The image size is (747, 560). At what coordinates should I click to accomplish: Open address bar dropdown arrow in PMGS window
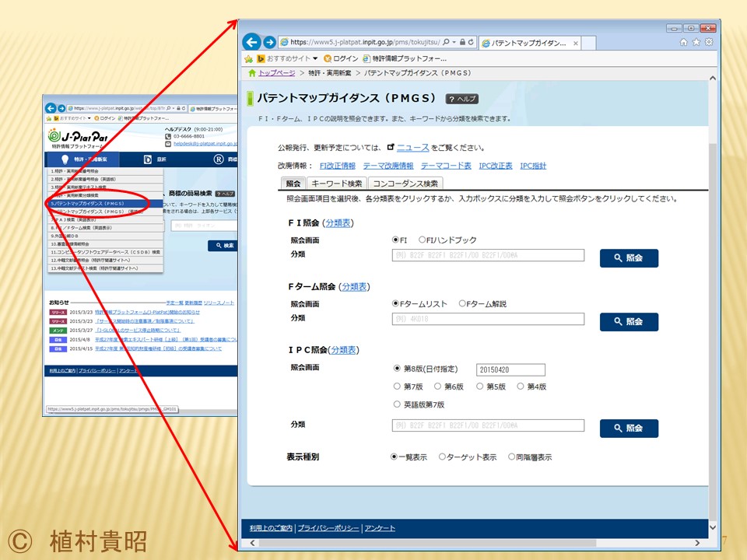[454, 42]
